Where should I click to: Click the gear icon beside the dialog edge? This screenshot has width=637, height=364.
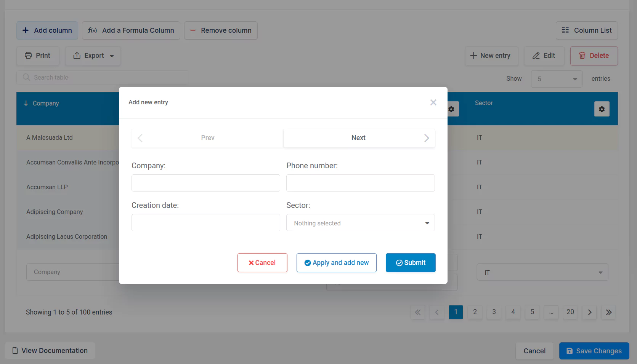point(452,109)
